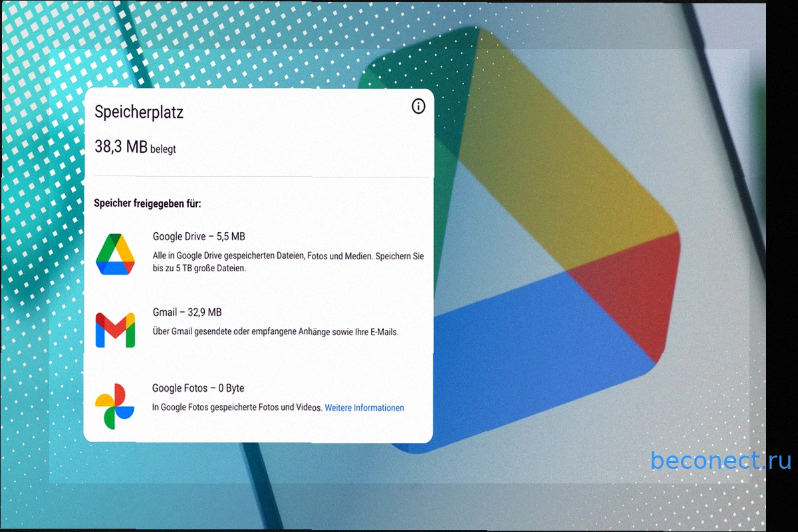Select Google Fotos – 0 Byte text
798x532 pixels.
198,388
